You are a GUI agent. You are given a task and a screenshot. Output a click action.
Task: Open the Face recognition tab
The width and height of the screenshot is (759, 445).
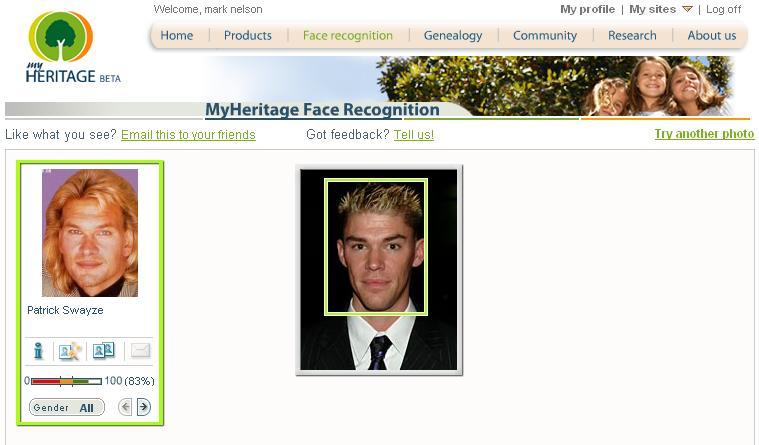pyautogui.click(x=348, y=35)
